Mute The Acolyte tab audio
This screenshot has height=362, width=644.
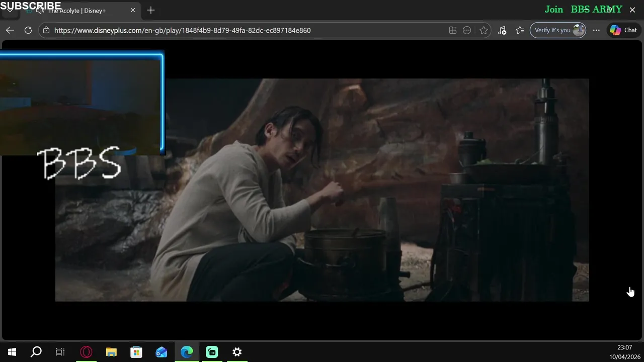pos(40,11)
